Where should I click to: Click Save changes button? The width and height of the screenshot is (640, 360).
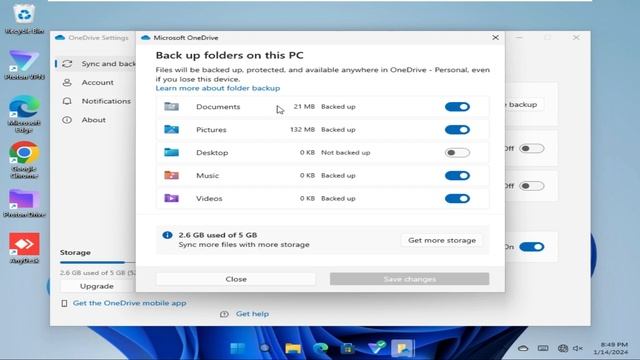click(409, 279)
